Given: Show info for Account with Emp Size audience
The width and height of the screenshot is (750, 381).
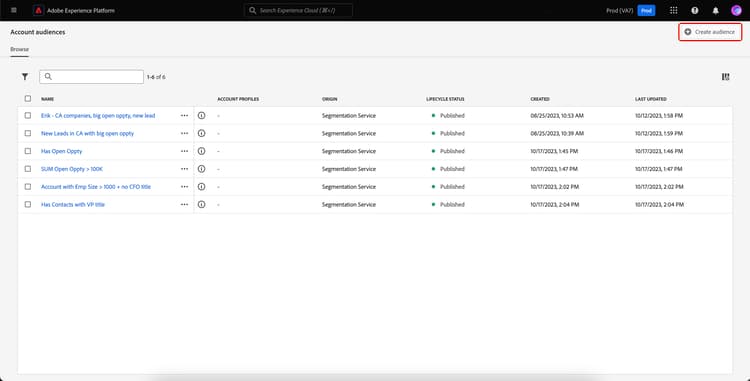Looking at the screenshot, I should pos(201,186).
